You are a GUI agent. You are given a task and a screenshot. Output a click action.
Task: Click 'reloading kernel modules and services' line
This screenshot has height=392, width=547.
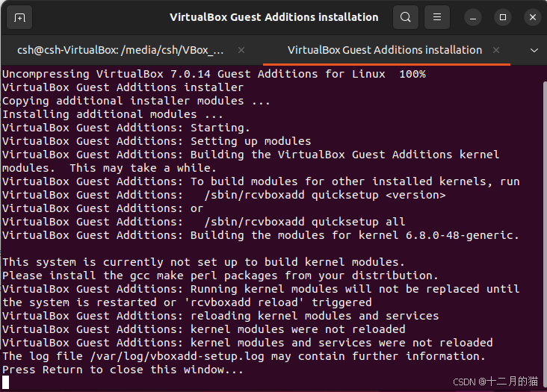pos(220,316)
